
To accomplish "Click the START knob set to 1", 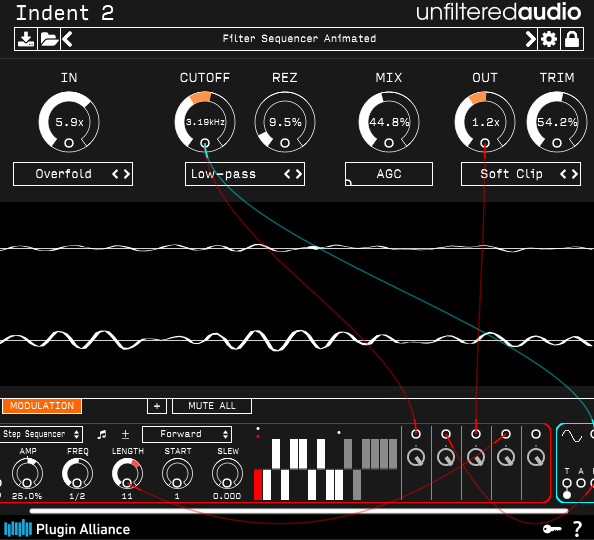I will (177, 474).
